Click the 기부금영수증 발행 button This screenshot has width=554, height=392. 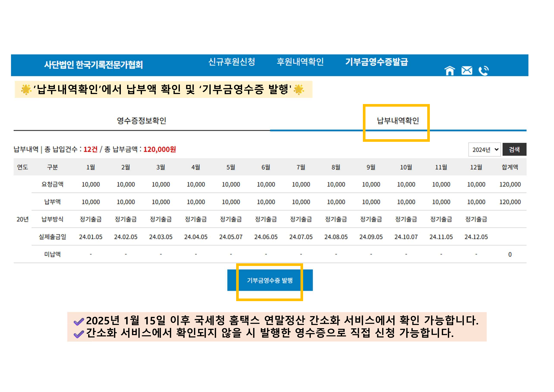tap(270, 280)
